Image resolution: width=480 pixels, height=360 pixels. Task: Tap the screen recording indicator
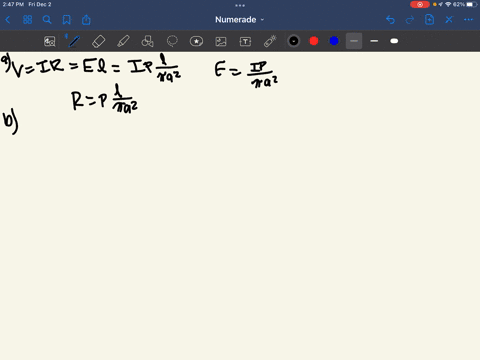point(420,4)
